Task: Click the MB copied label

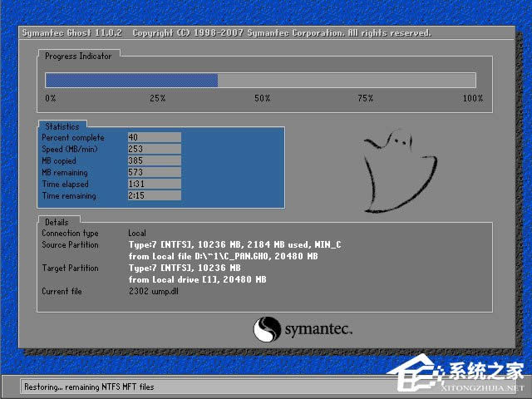Action: click(59, 160)
